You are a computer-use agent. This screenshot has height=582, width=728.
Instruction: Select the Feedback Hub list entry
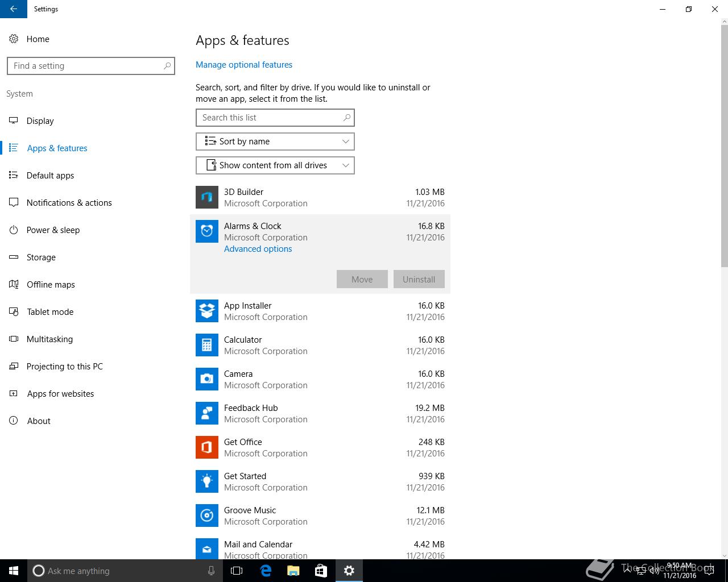(320, 413)
